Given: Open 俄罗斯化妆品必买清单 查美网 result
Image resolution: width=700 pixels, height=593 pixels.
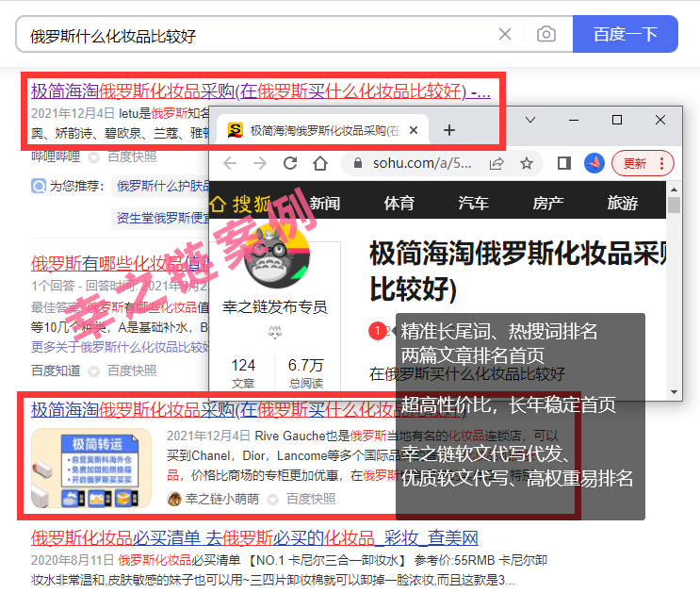Looking at the screenshot, I should tap(254, 537).
